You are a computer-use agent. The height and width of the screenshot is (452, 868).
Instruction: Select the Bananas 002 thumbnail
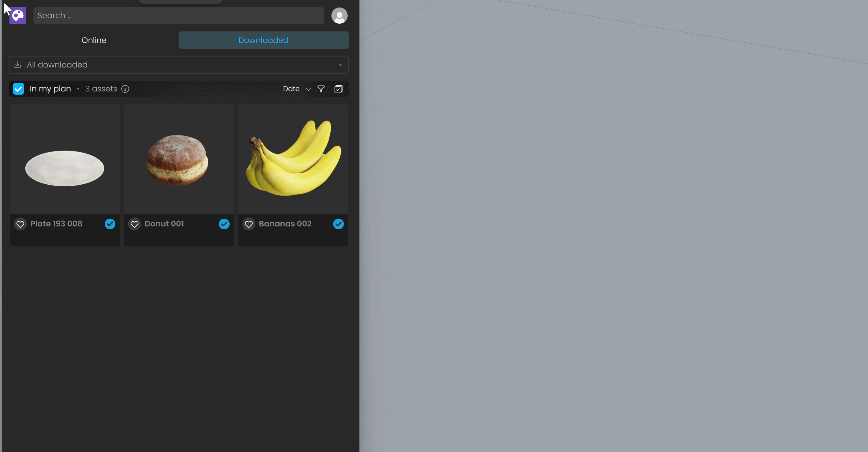[x=293, y=159]
